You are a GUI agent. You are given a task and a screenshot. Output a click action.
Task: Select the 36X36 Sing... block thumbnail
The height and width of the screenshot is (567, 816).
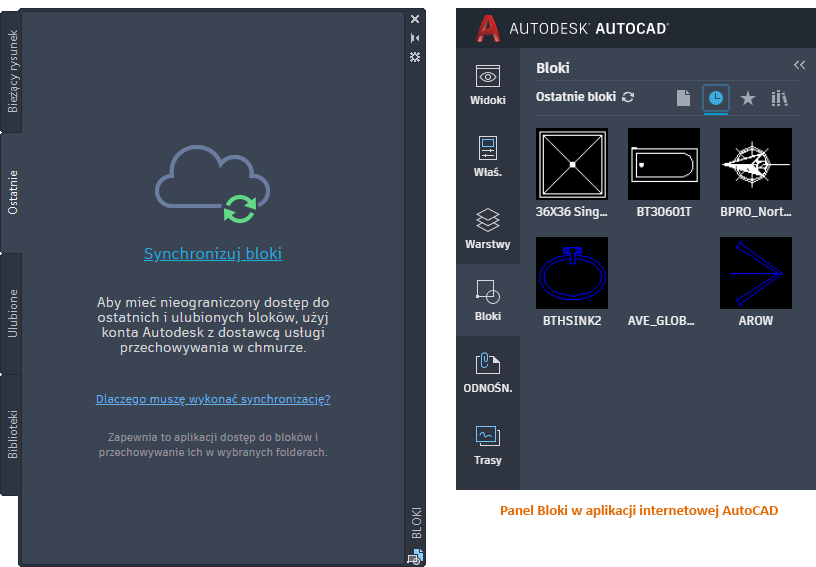point(572,164)
